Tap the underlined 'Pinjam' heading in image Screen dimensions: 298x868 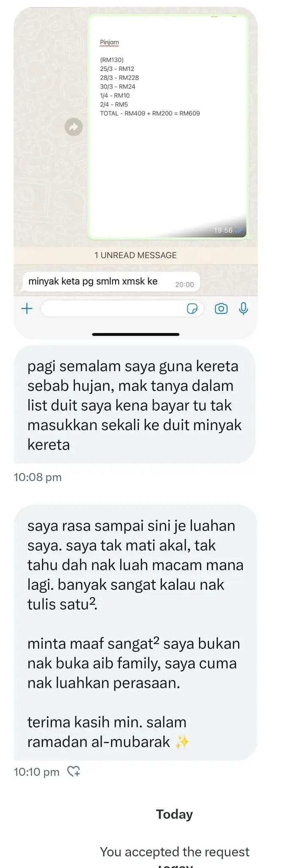(x=109, y=42)
